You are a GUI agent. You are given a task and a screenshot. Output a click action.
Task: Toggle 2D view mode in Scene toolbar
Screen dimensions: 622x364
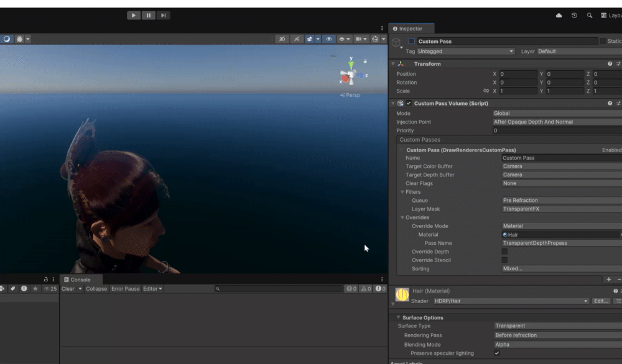[282, 39]
